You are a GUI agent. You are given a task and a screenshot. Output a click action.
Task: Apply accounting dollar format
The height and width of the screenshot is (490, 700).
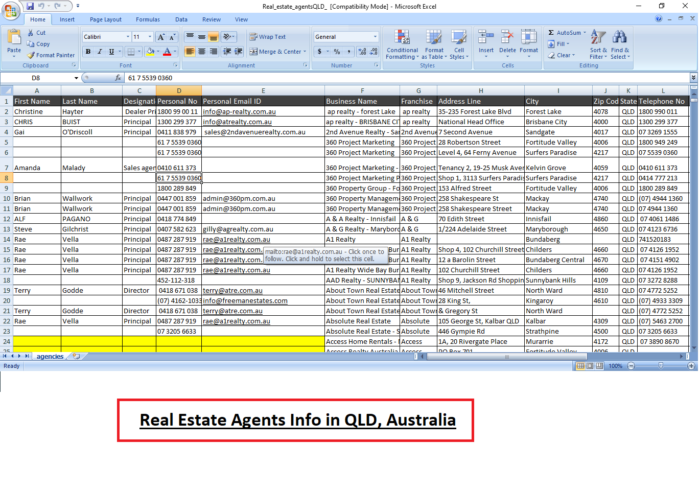(320, 52)
